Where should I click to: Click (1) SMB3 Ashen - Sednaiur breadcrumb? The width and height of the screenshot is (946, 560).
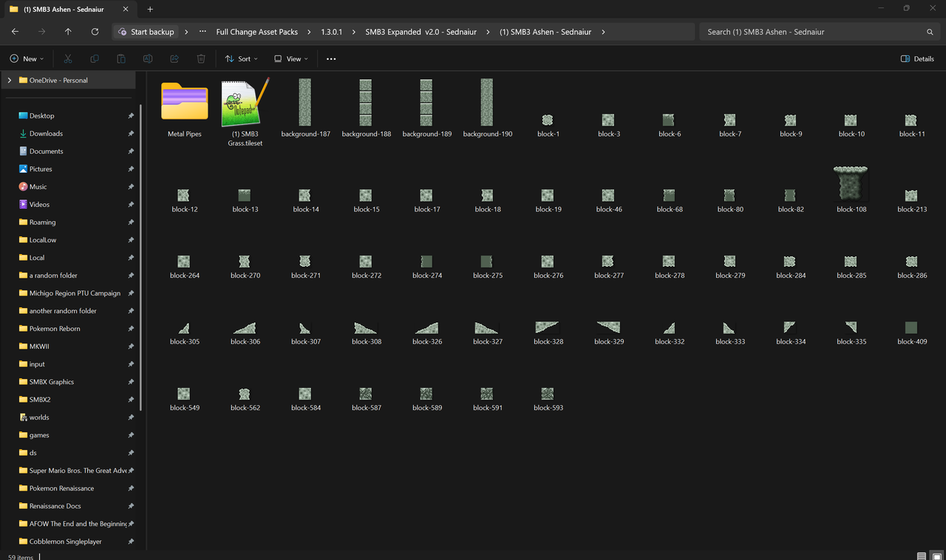click(x=546, y=32)
